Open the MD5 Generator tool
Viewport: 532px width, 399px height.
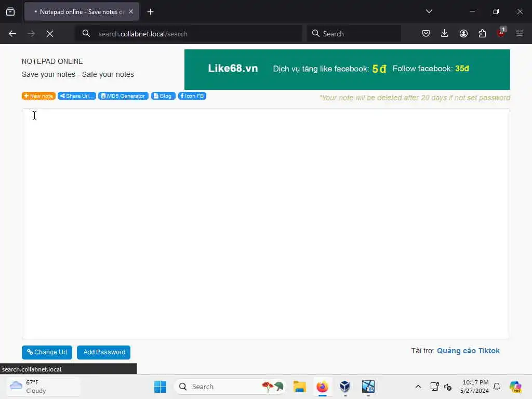(x=124, y=96)
